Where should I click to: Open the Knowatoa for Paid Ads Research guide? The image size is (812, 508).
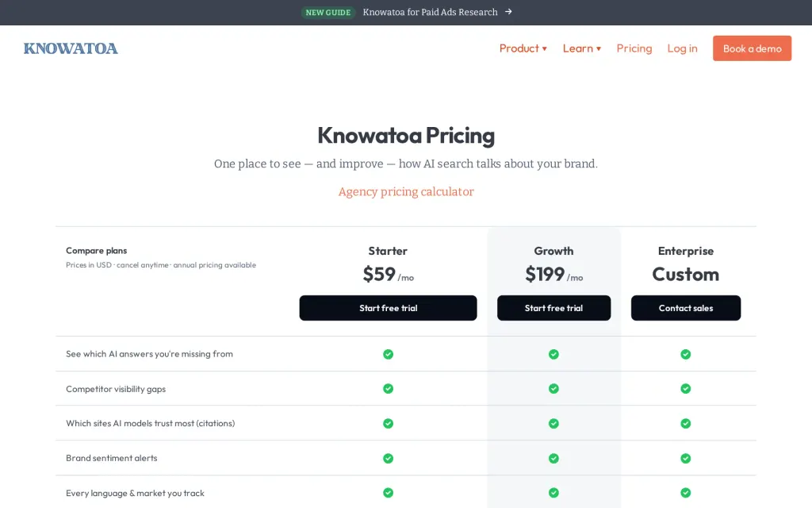[x=430, y=12]
